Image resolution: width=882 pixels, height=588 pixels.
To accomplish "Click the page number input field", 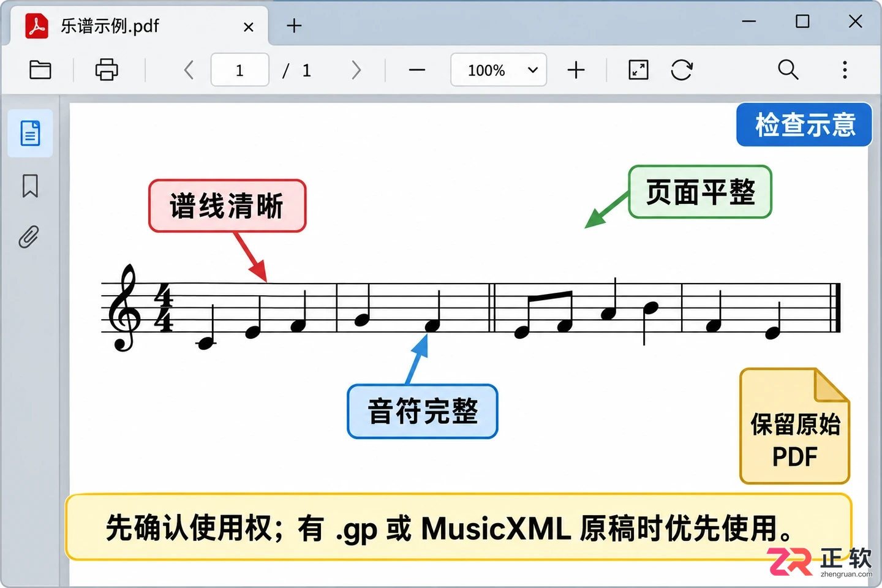I will click(x=240, y=70).
